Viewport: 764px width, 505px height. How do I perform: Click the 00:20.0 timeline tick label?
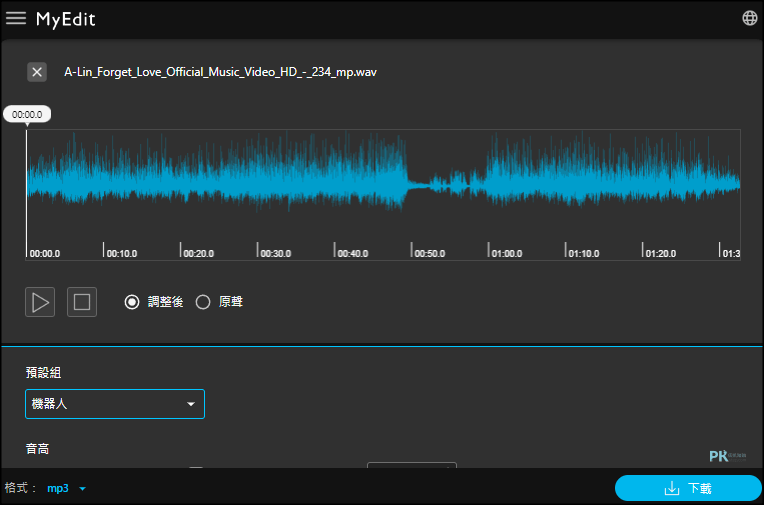[199, 253]
